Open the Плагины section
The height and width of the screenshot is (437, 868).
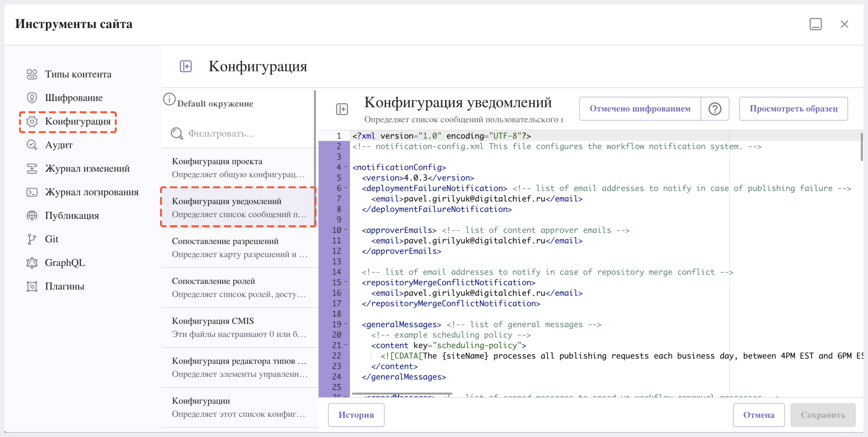coord(65,287)
